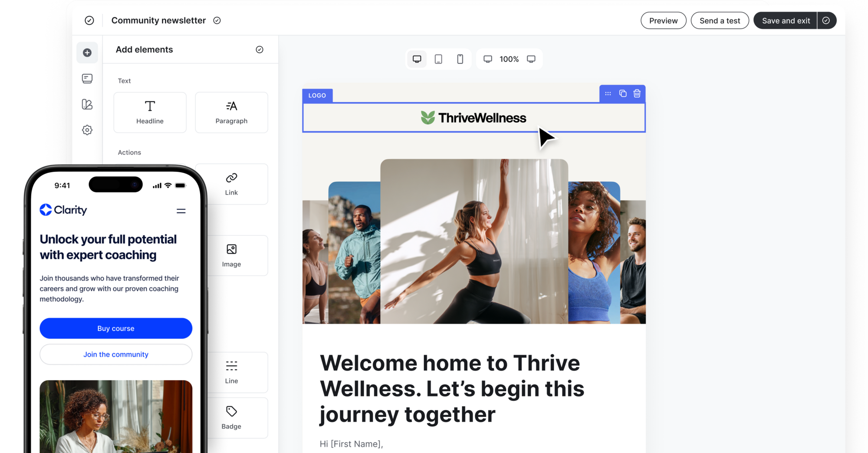
Task: Switch to mobile phone preview mode
Action: click(460, 59)
